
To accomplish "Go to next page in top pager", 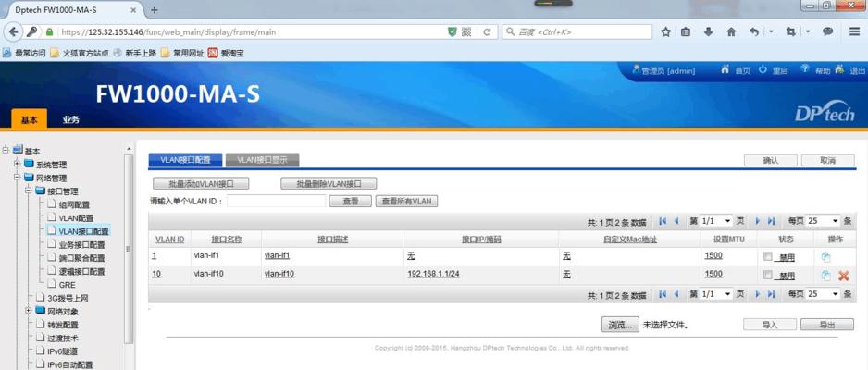I will 757,221.
